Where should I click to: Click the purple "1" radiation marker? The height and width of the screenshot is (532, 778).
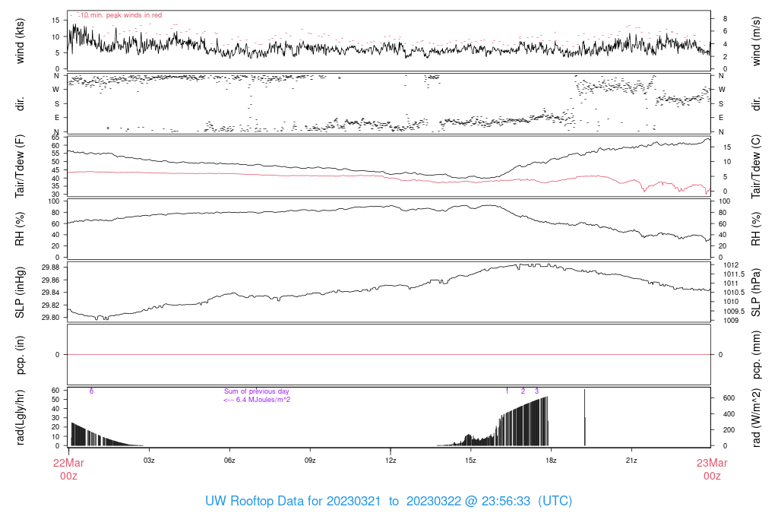coord(507,391)
